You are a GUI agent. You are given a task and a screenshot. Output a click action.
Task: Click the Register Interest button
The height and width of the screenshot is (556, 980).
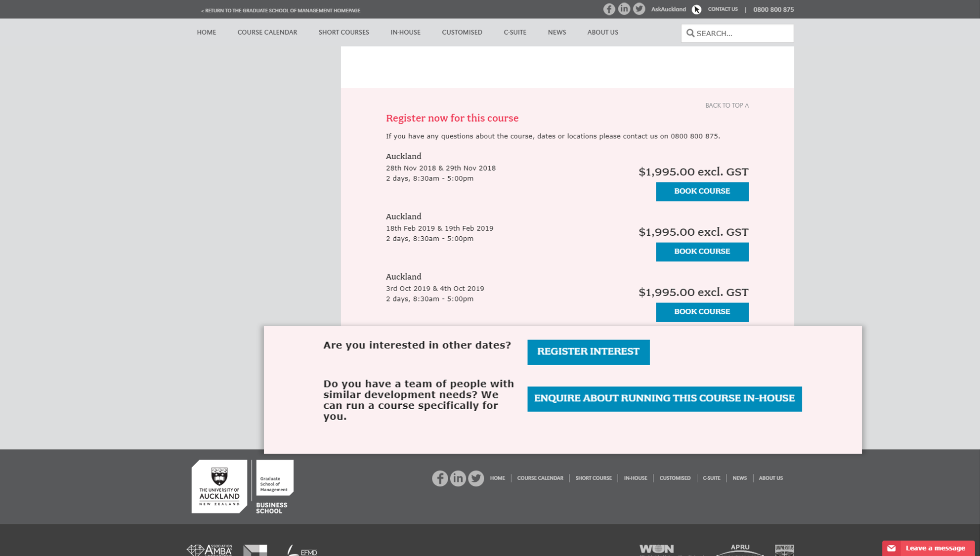(588, 352)
